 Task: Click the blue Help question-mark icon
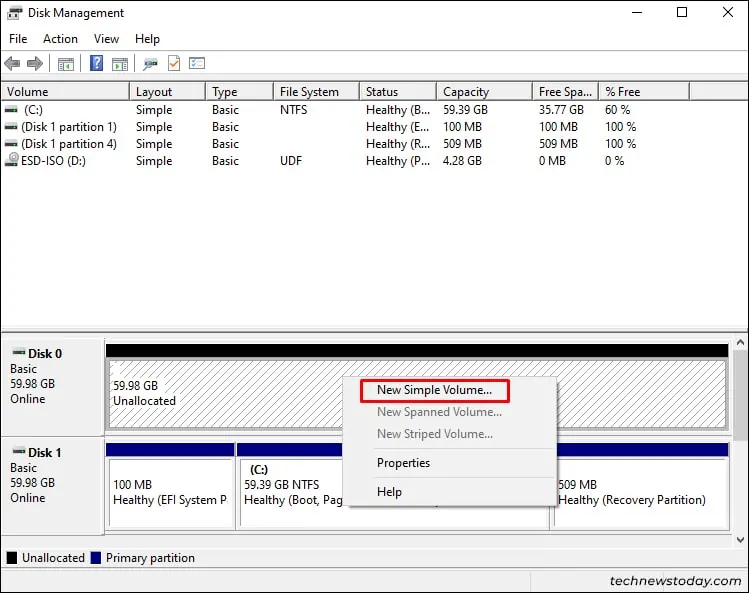[96, 63]
